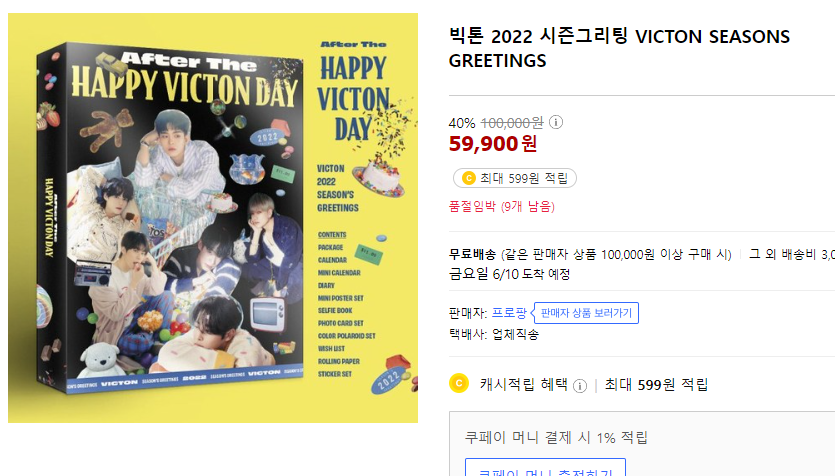Screen dimensions: 835x476
Task: Click the yellow C coin icon beside 캐시적립 혜택
Action: click(x=459, y=383)
